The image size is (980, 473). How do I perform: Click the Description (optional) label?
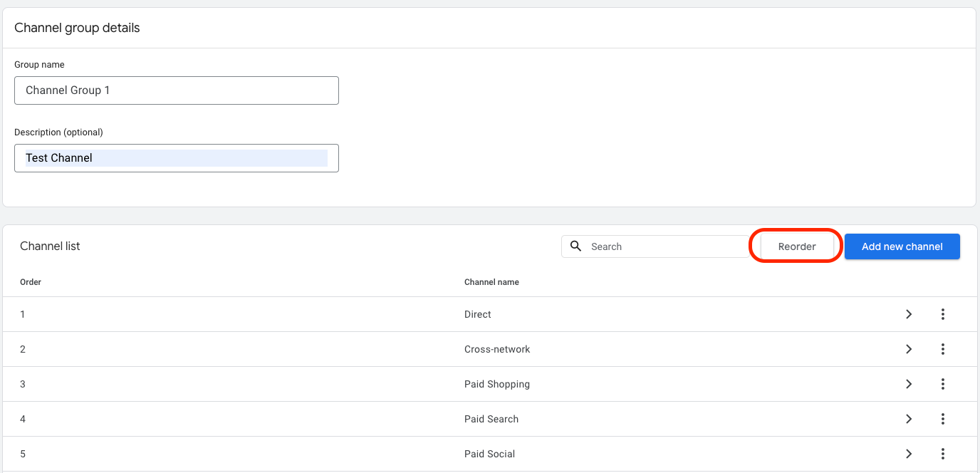[x=58, y=132]
